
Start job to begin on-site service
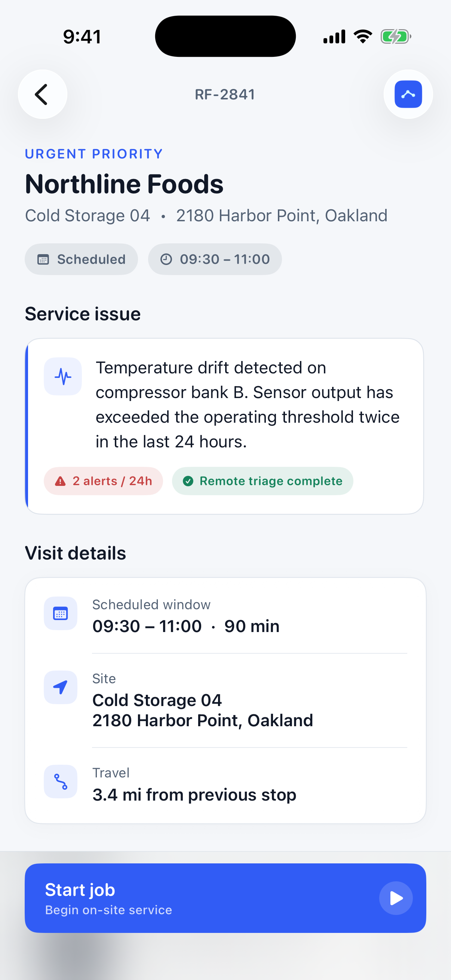point(225,898)
